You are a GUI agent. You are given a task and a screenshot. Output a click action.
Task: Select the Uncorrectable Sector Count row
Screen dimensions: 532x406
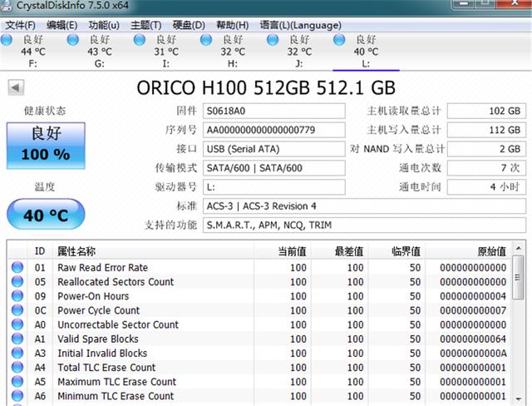259,324
